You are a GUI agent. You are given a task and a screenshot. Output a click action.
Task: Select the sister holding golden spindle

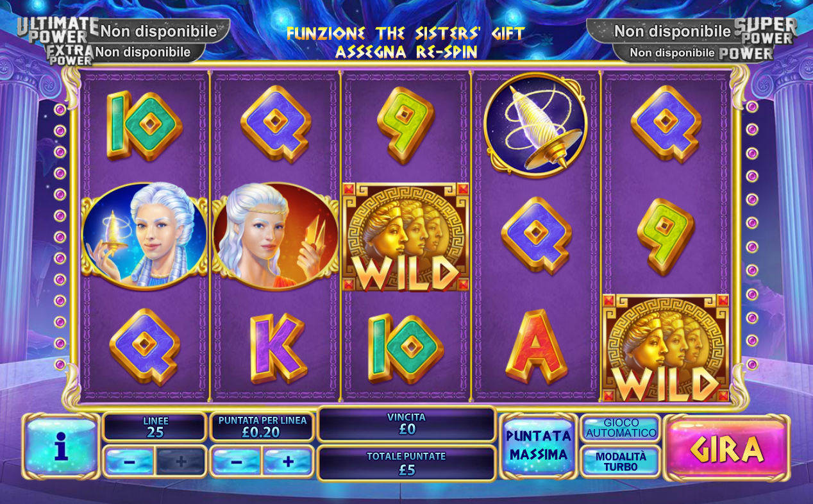[144, 235]
